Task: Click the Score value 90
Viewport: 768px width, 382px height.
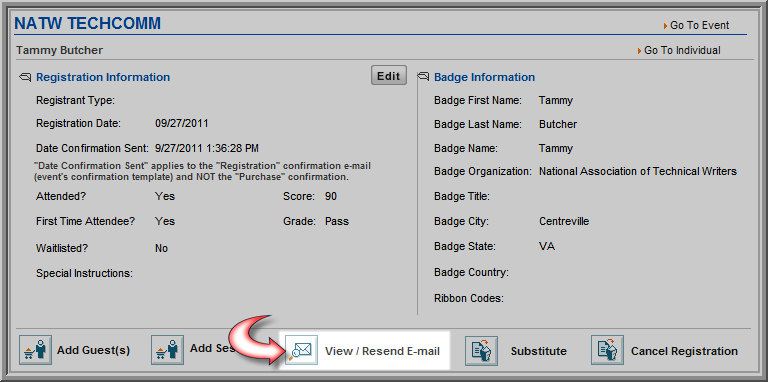Action: 331,197
